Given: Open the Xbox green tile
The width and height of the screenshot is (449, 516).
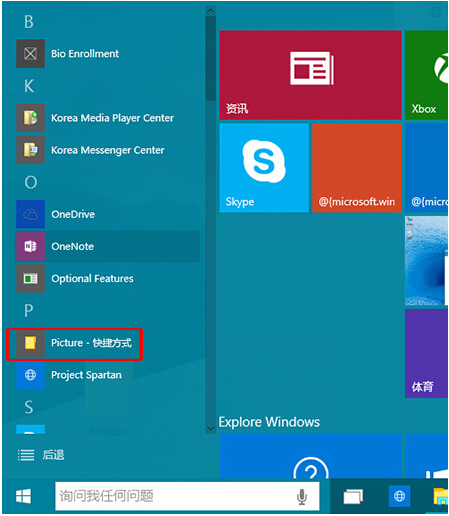Looking at the screenshot, I should [x=426, y=75].
